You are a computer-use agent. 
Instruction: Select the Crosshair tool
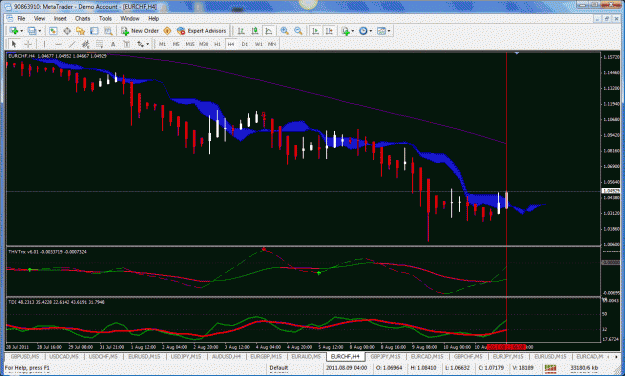(x=28, y=44)
